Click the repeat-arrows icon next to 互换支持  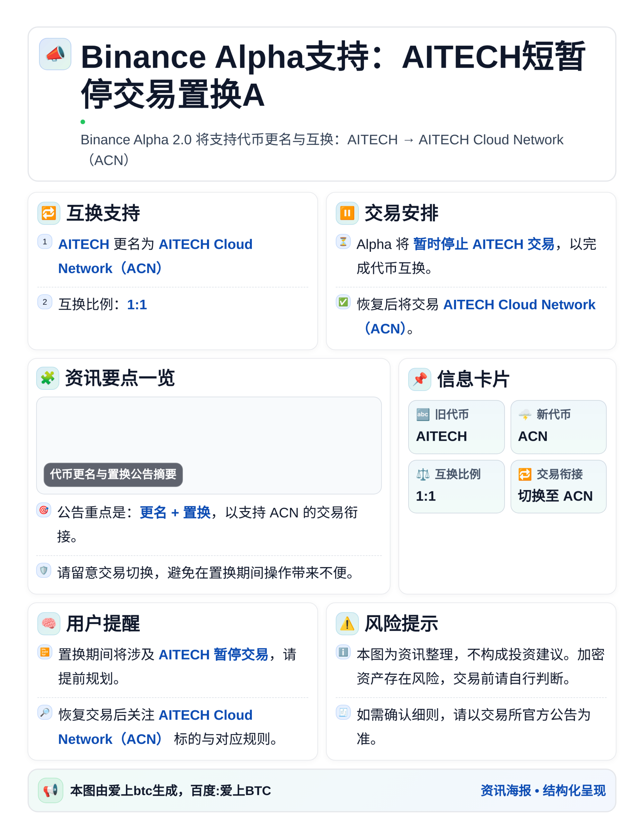pyautogui.click(x=49, y=213)
